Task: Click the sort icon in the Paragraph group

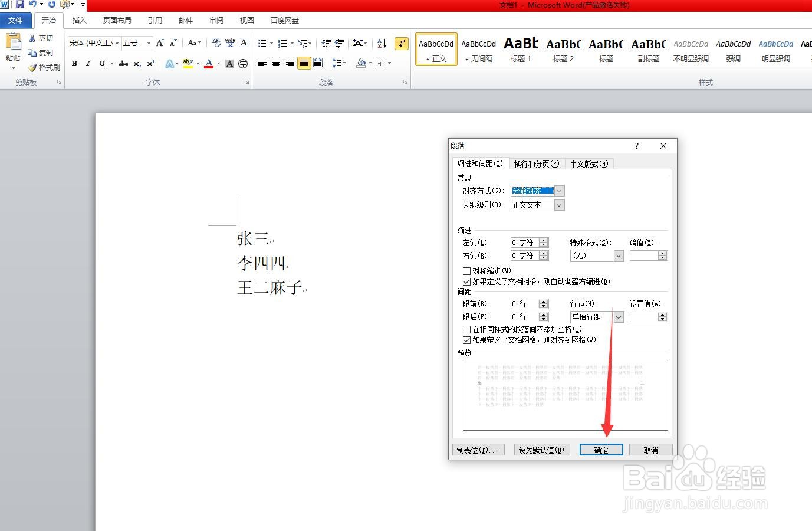Action: tap(382, 42)
